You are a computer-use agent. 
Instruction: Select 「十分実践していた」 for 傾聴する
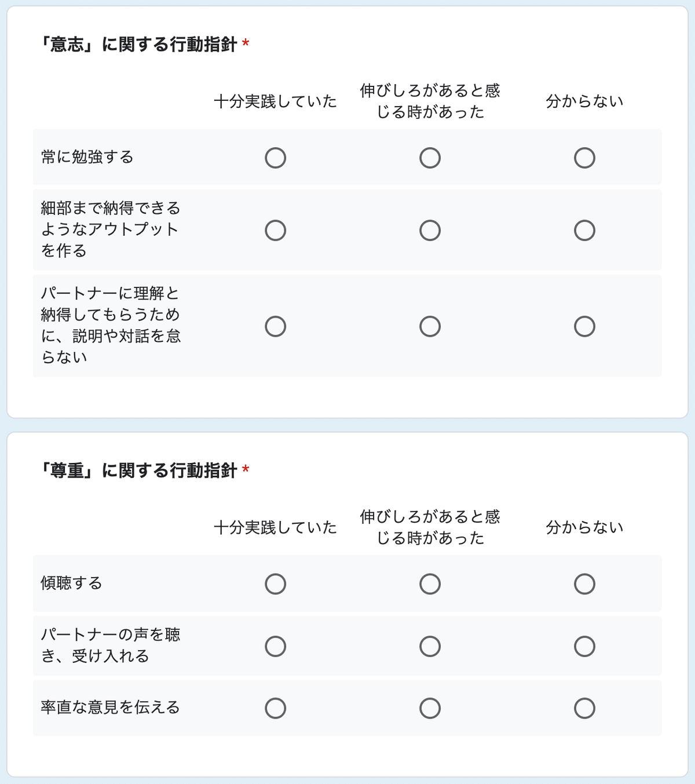pos(276,584)
